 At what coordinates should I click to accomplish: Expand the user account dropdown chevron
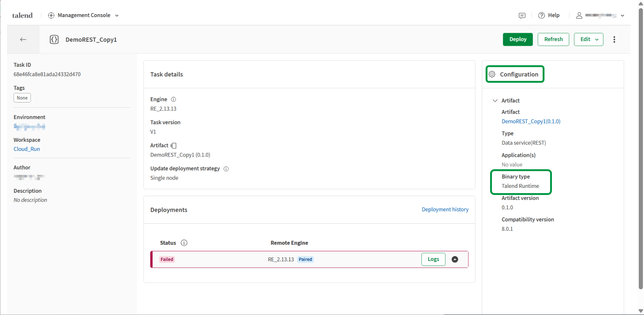622,16
